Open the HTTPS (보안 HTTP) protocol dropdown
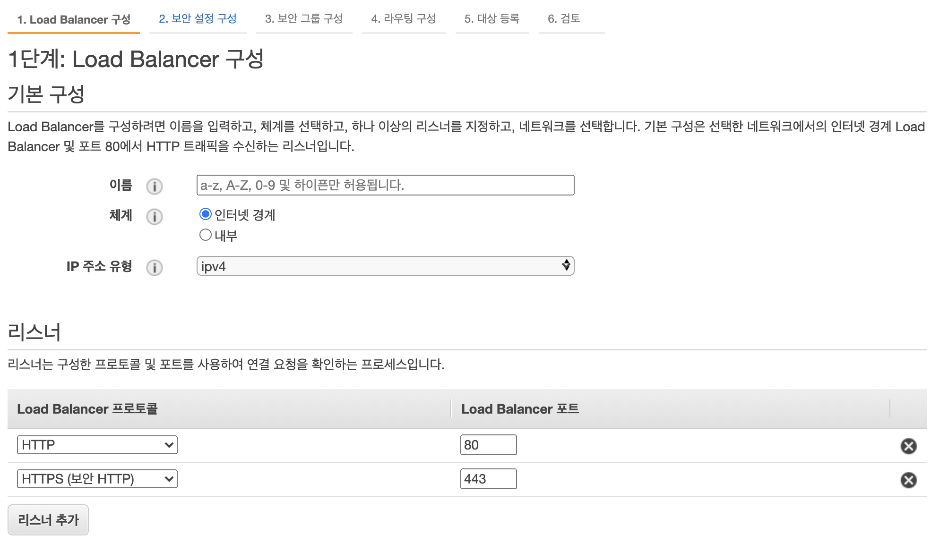The image size is (931, 560). click(x=97, y=479)
